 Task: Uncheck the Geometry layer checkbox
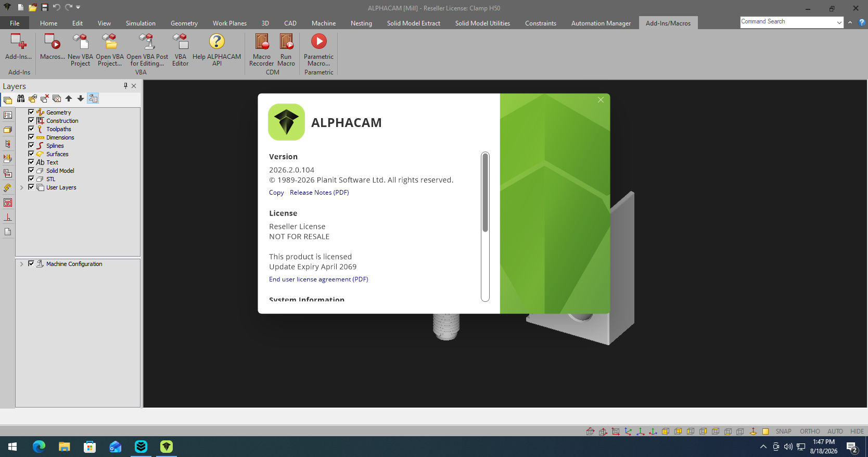(31, 112)
